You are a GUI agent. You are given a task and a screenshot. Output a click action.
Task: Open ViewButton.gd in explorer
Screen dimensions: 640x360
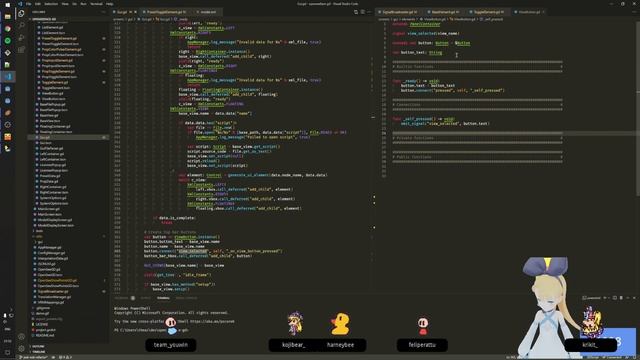click(52, 93)
